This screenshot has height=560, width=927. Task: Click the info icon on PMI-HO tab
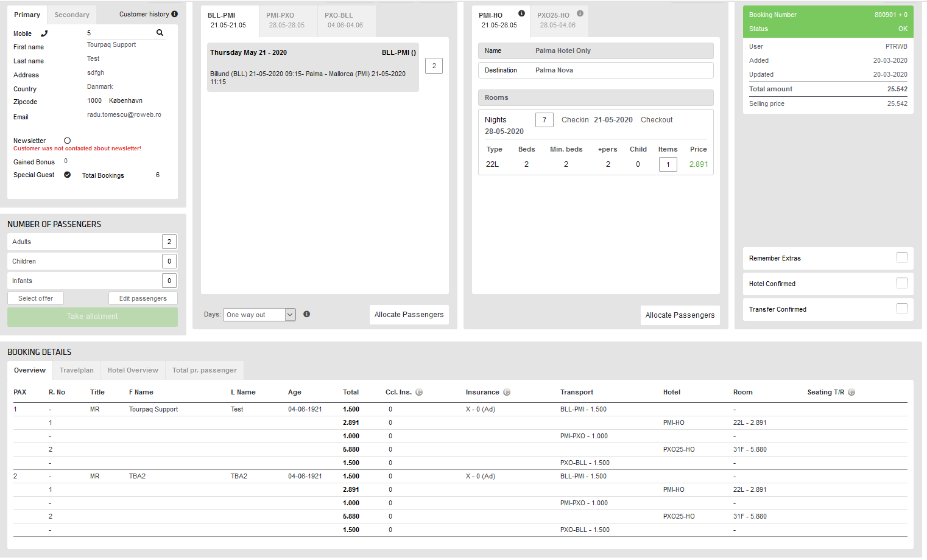tap(521, 13)
